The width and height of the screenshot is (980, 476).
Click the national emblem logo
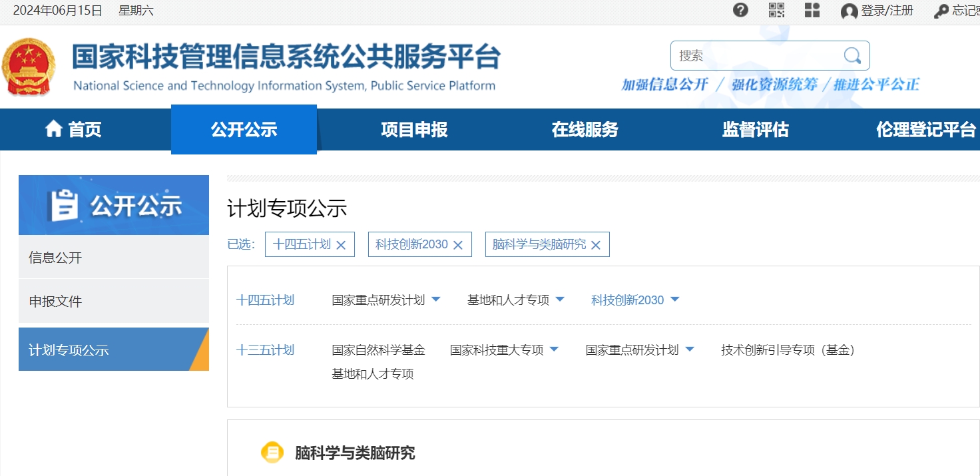[x=29, y=67]
